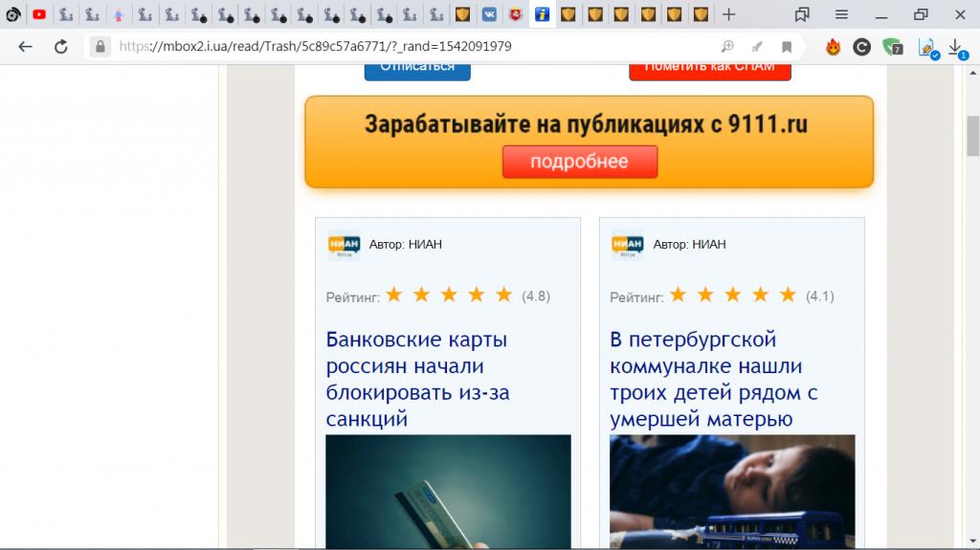Click the rocket turbo mode icon
The image size is (980, 550).
coord(757,46)
